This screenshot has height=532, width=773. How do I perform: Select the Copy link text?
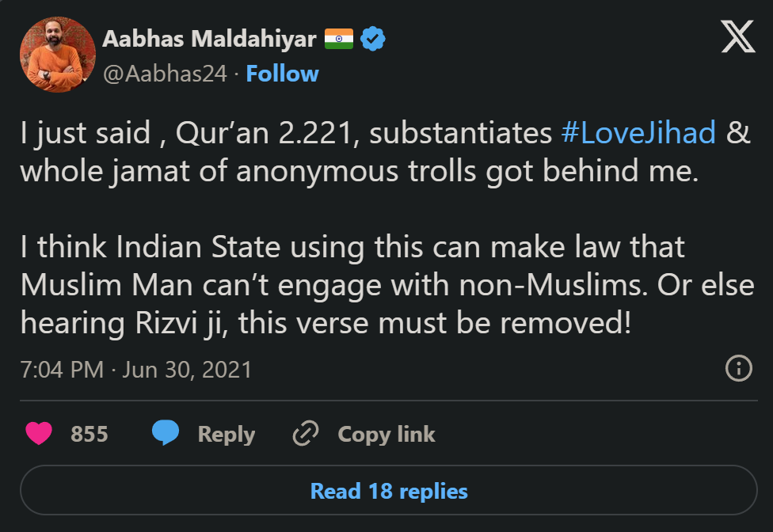click(386, 434)
